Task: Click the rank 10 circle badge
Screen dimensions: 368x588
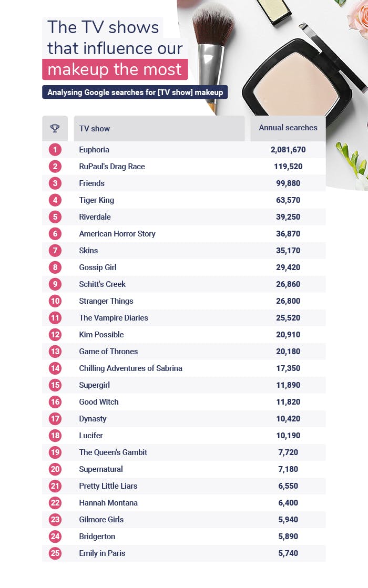Action: (55, 301)
